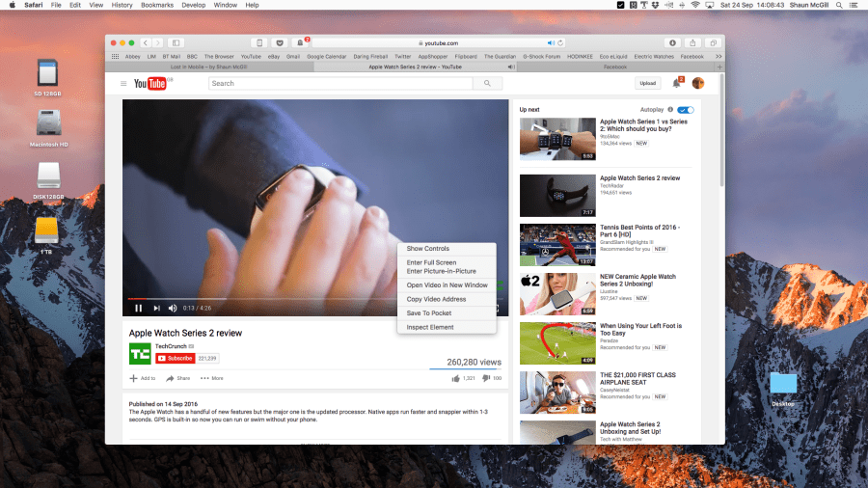Expand the More options under video
The height and width of the screenshot is (488, 868).
(212, 378)
